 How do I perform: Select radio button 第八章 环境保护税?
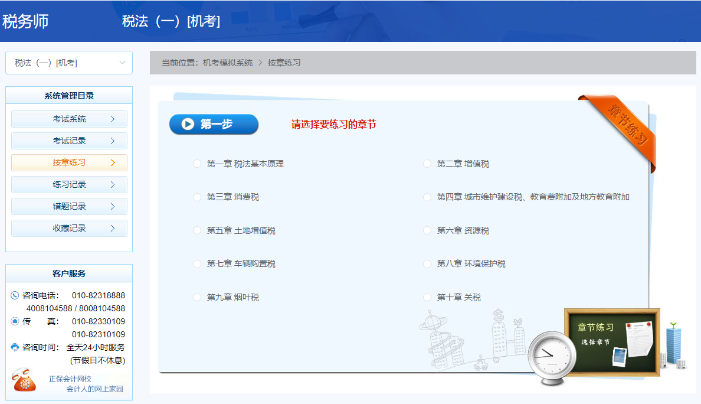pyautogui.click(x=427, y=264)
